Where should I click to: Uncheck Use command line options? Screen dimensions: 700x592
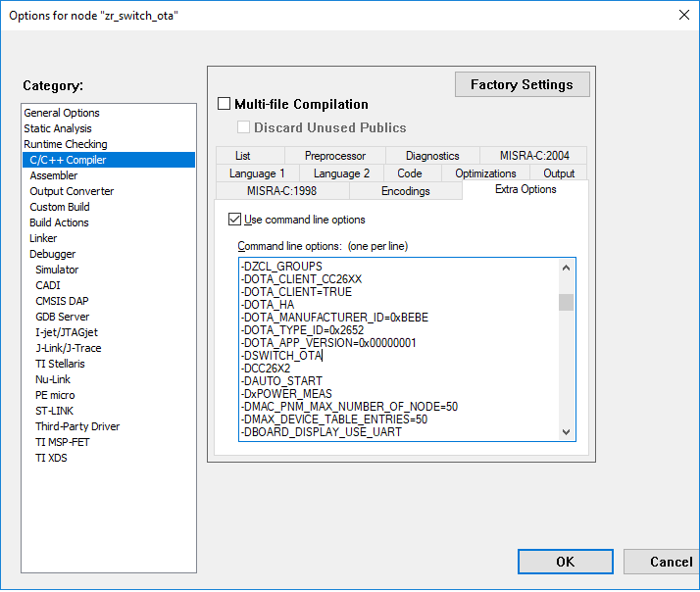[234, 220]
